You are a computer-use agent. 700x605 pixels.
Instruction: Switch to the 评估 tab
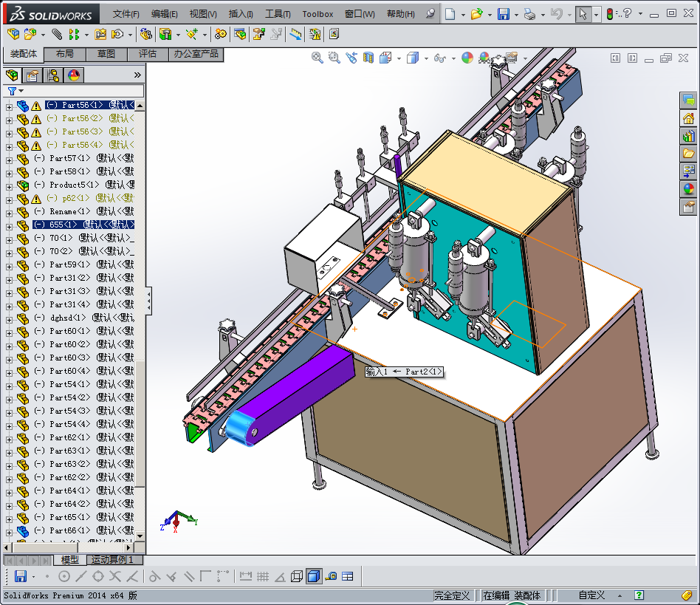tap(147, 54)
